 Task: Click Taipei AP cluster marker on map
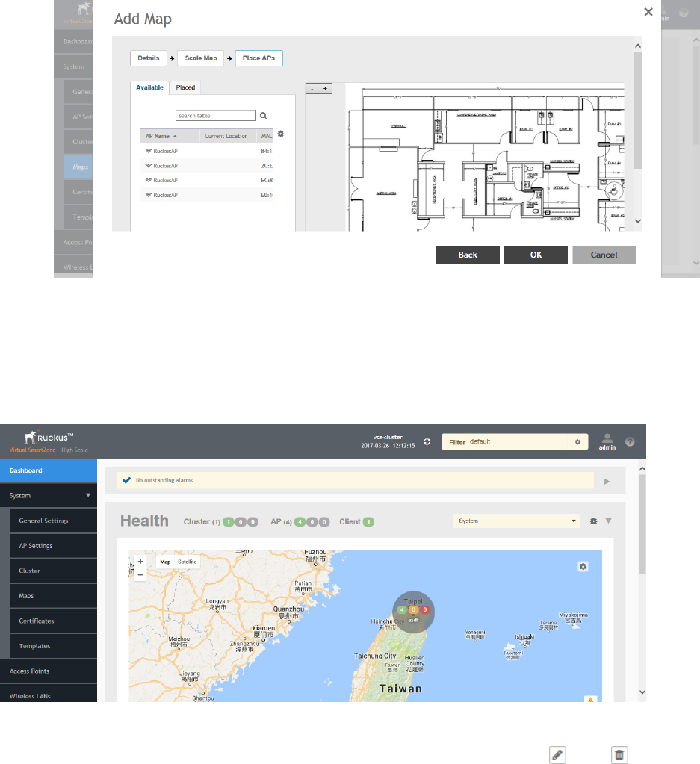(x=413, y=612)
